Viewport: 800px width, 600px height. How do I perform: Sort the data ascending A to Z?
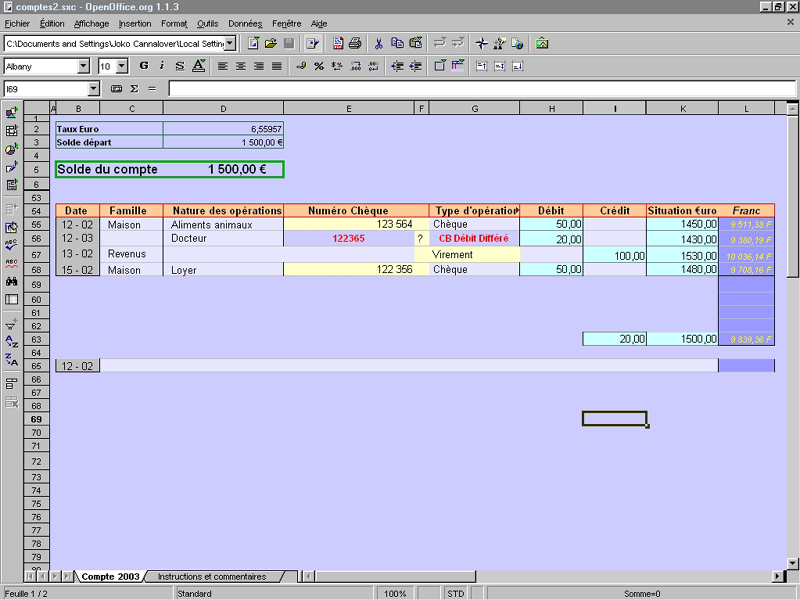point(12,341)
